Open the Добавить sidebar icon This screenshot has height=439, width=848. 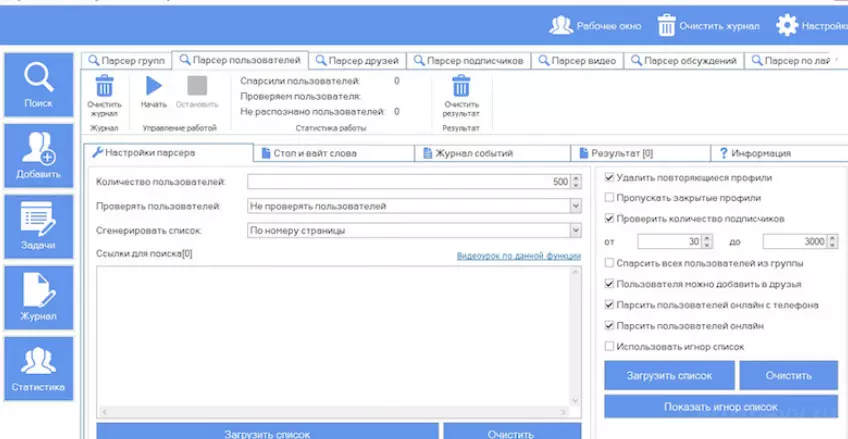38,156
